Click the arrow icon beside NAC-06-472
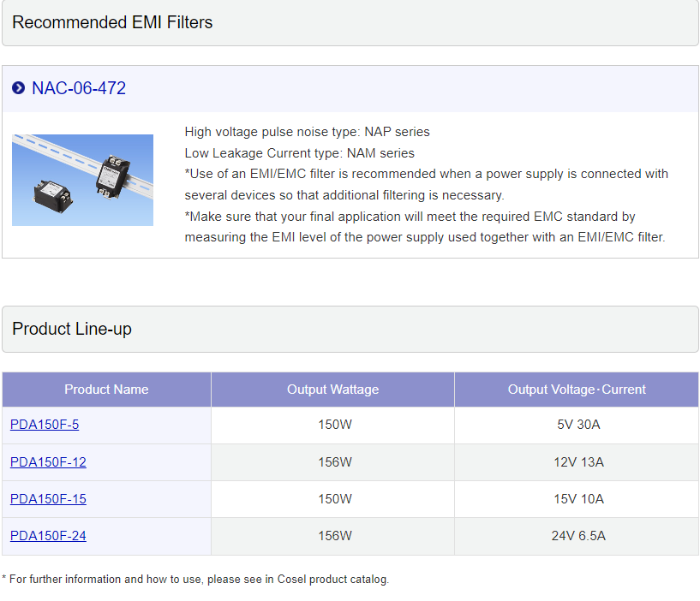Screen dimensions: 700x601 [18, 88]
